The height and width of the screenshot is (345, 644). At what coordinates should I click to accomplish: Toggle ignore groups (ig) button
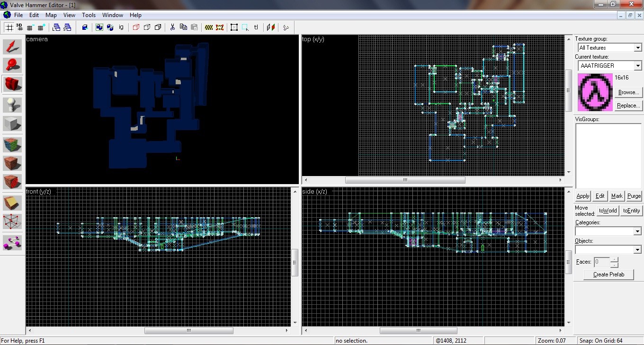(121, 27)
